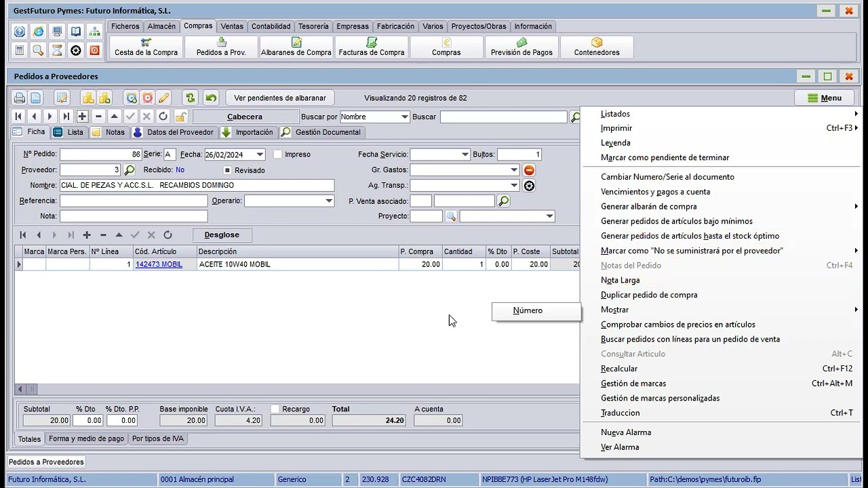Toggle the Revisado checkbox
Screen dimensions: 868x488
227,170
